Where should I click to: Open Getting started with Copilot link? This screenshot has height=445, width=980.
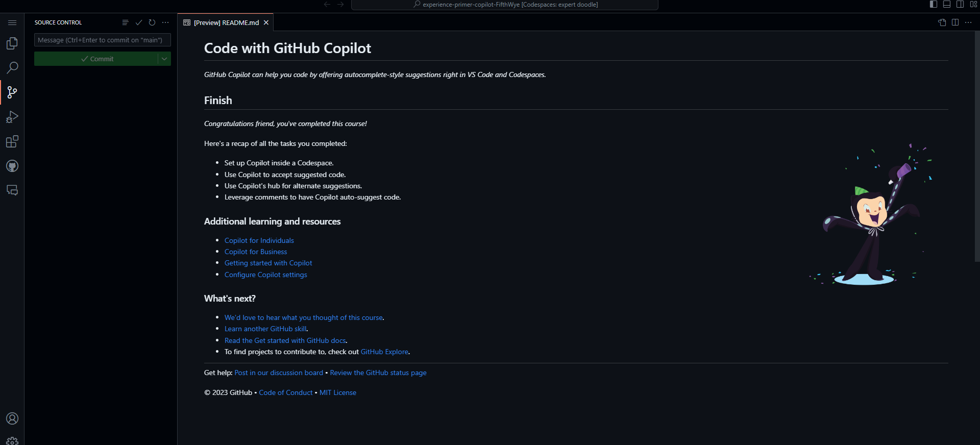(x=268, y=263)
